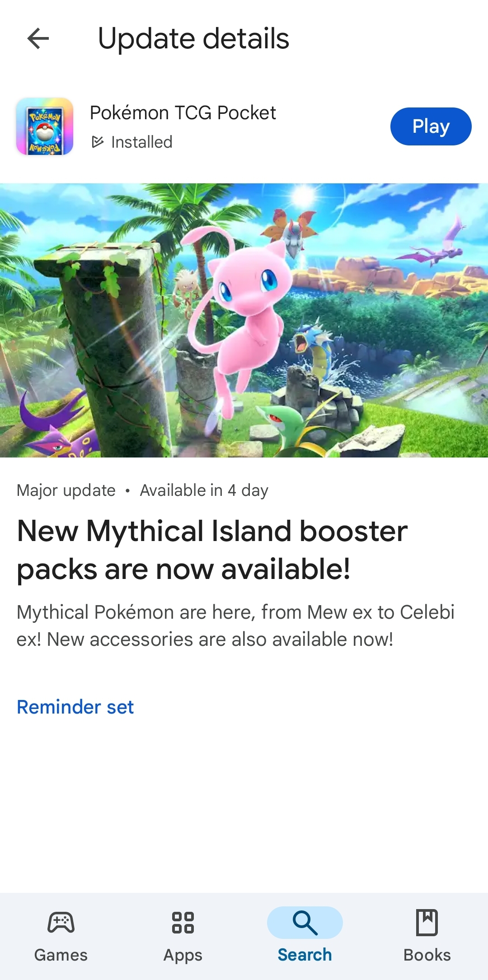Switch to the Games tab label
This screenshot has width=488, height=980.
pyautogui.click(x=61, y=955)
